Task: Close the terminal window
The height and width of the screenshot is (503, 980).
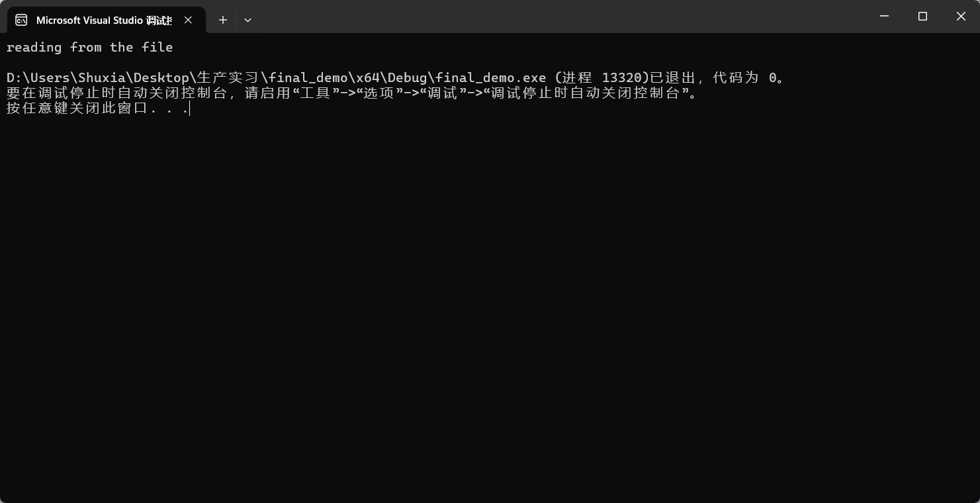Action: click(961, 16)
